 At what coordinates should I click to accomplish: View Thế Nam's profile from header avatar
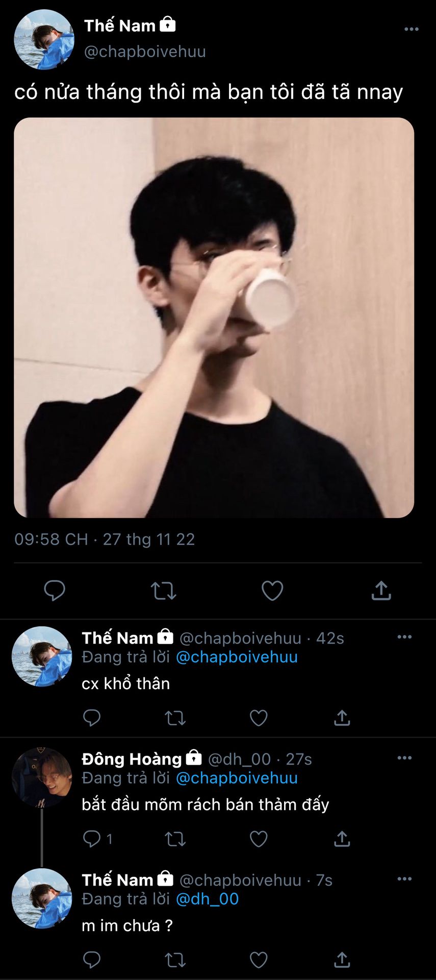tap(44, 39)
